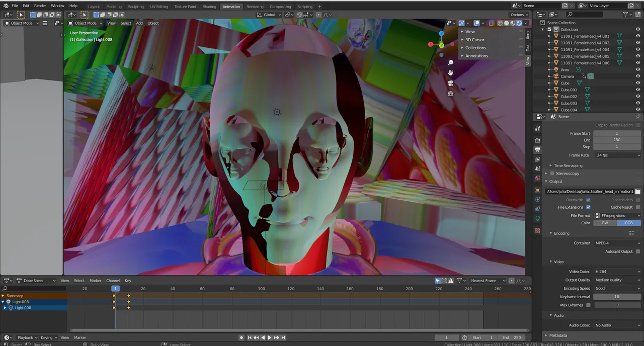
Task: Enable the Max B-frames checkbox
Action: pos(588,305)
